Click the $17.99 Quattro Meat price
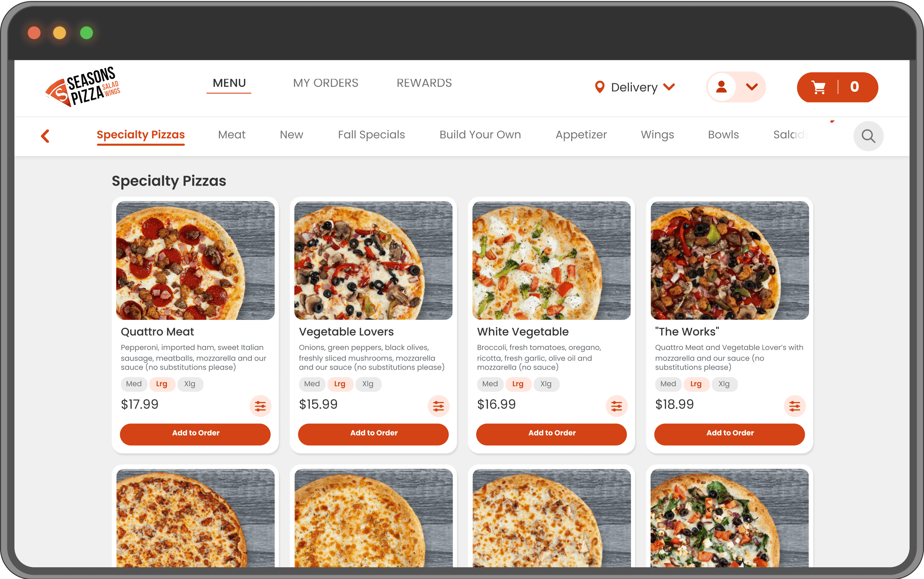Image resolution: width=924 pixels, height=579 pixels. (x=139, y=404)
